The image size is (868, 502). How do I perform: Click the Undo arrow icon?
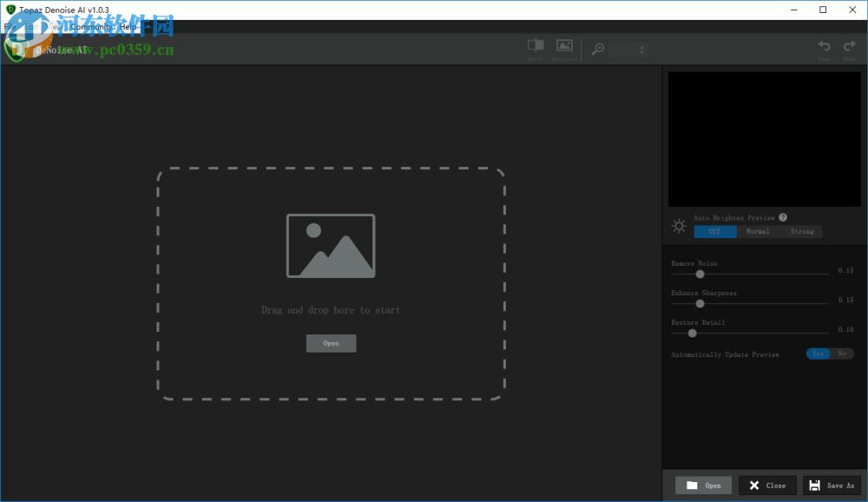tap(825, 46)
